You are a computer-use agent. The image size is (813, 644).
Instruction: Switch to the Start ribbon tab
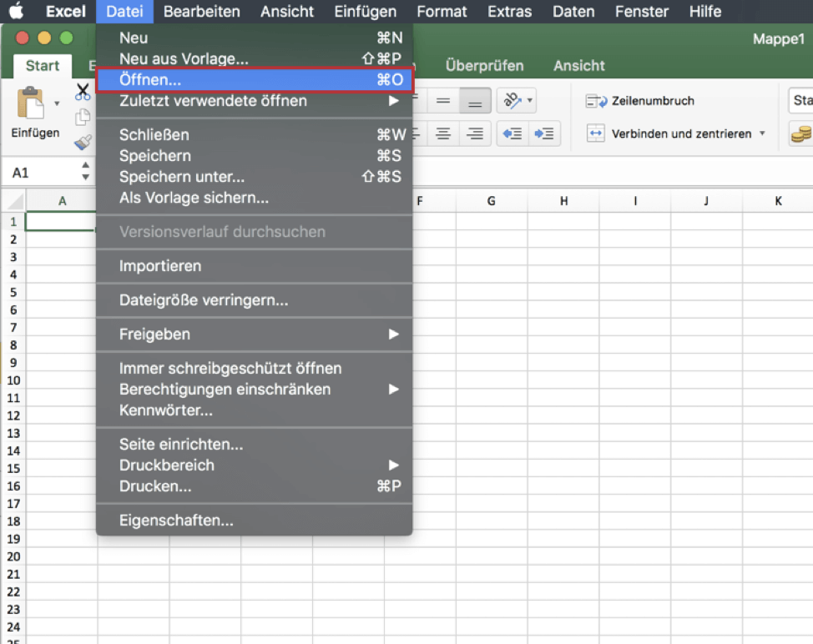click(43, 66)
